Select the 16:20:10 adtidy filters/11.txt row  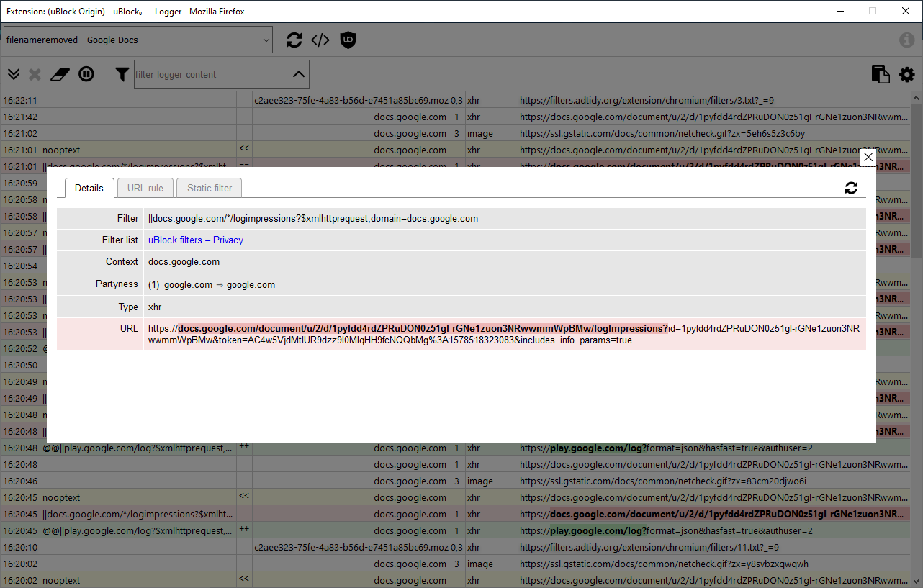pos(456,547)
